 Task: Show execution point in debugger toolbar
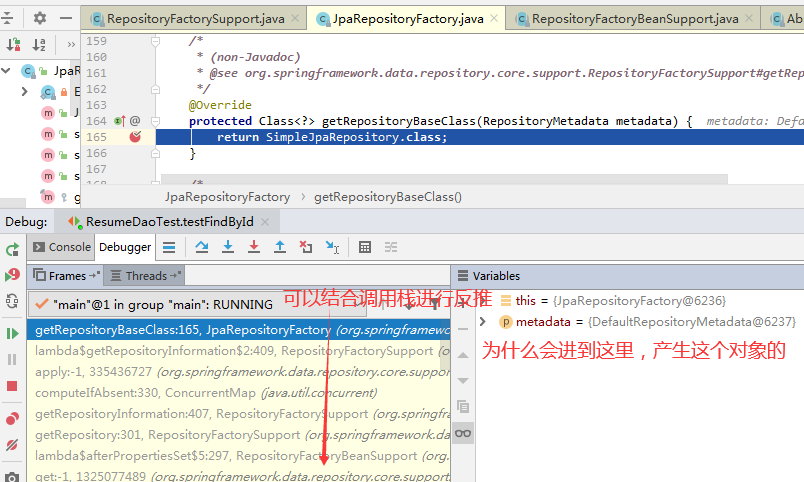(169, 248)
